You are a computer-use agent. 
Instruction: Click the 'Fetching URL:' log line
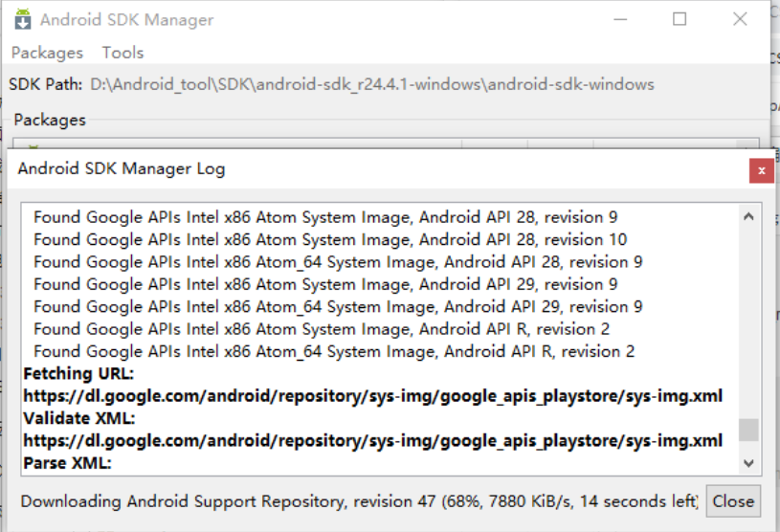point(78,373)
